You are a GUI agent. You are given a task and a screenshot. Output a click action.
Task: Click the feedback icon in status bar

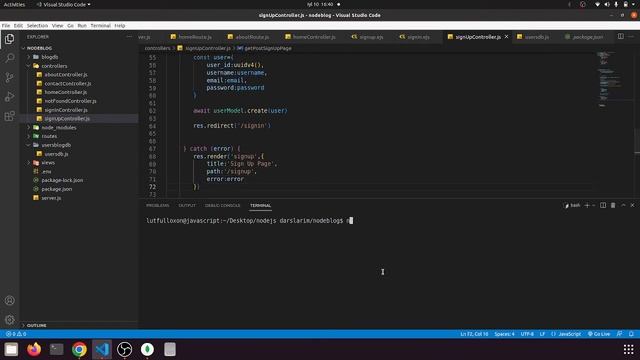(x=620, y=334)
